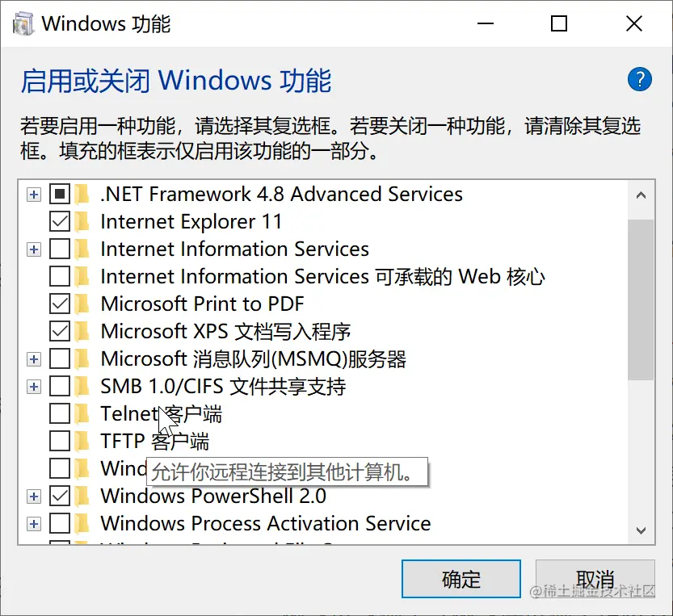Click the 确定 button
This screenshot has width=673, height=616.
point(461,578)
